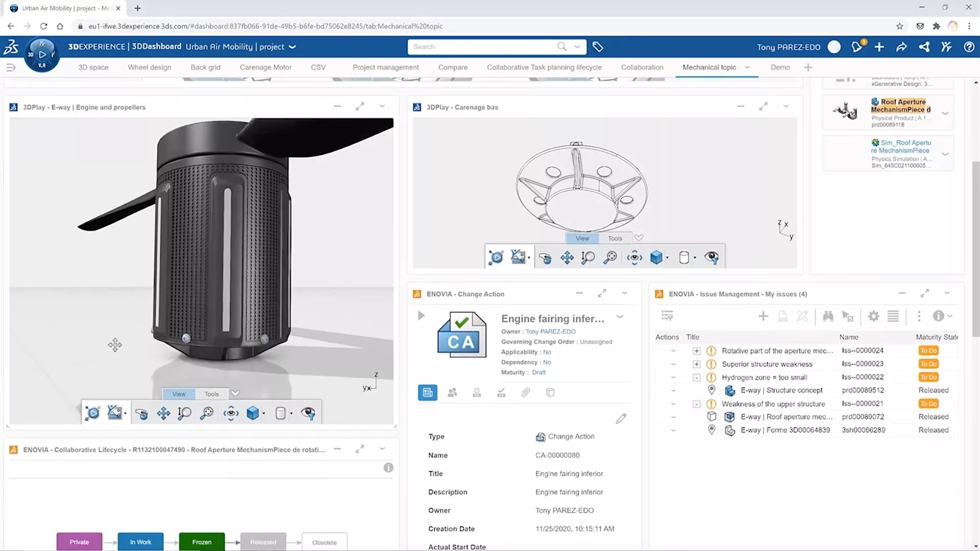Screen dimensions: 980x551
Task: Open the Project management tab
Action: pyautogui.click(x=386, y=67)
